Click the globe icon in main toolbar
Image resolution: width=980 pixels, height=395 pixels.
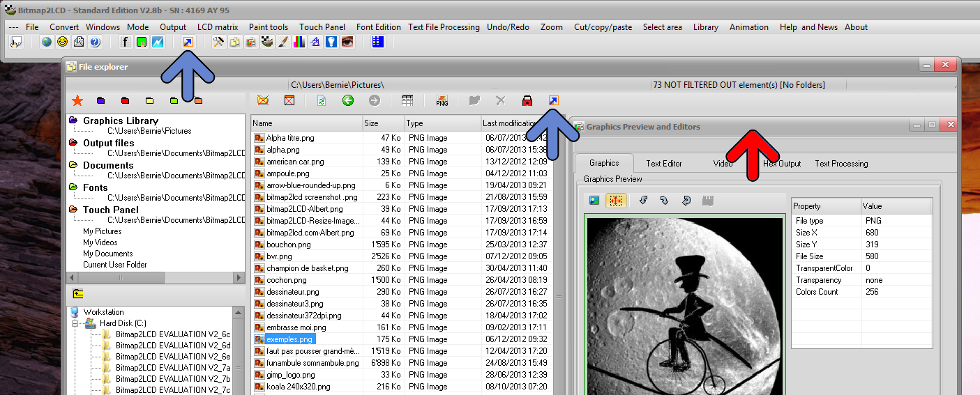tap(47, 42)
